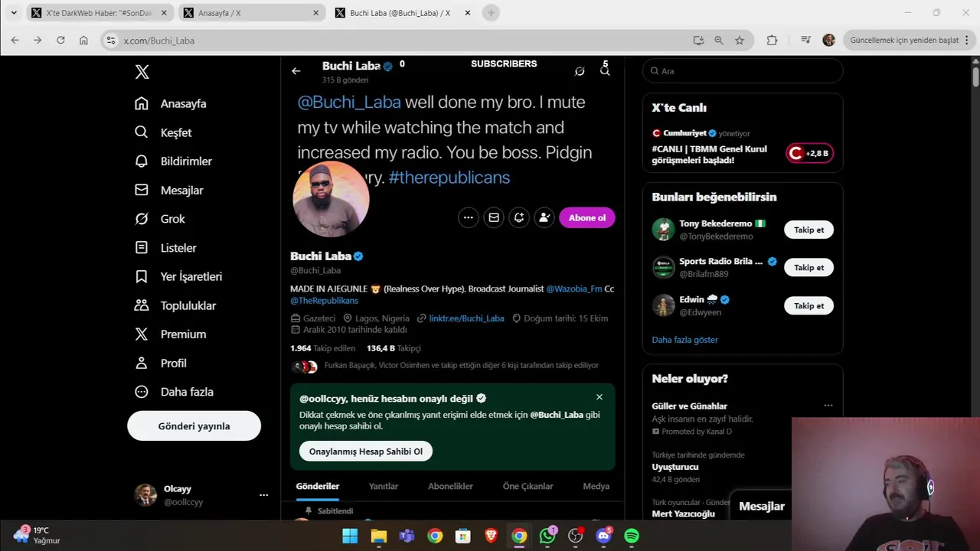The height and width of the screenshot is (551, 980).
Task: Open Yer İşaretleri in the sidebar
Action: [178, 276]
